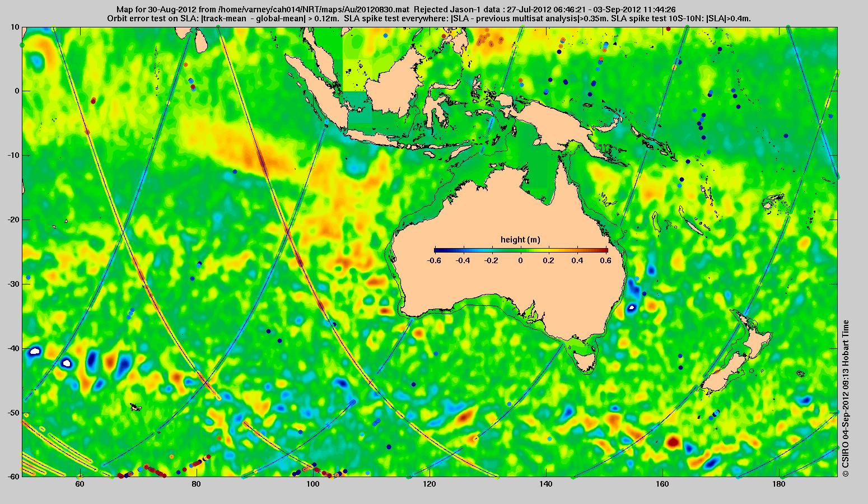The width and height of the screenshot is (868, 504).
Task: Click the 'height (m)' legend title
Action: pos(520,240)
